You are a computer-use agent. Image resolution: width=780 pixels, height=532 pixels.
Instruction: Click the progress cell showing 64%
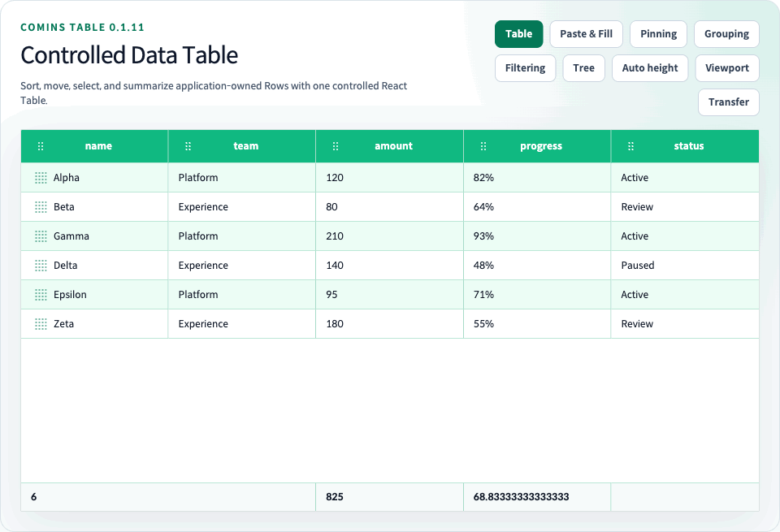click(537, 207)
